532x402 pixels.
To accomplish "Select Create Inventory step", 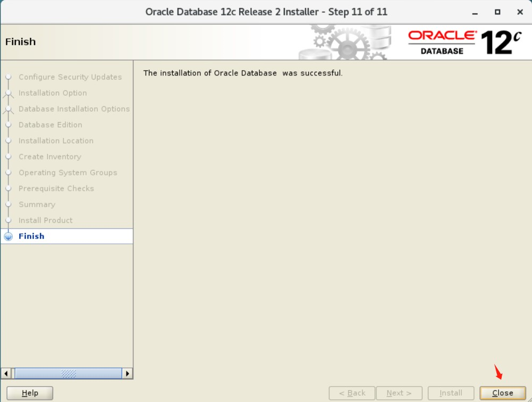I will click(50, 157).
